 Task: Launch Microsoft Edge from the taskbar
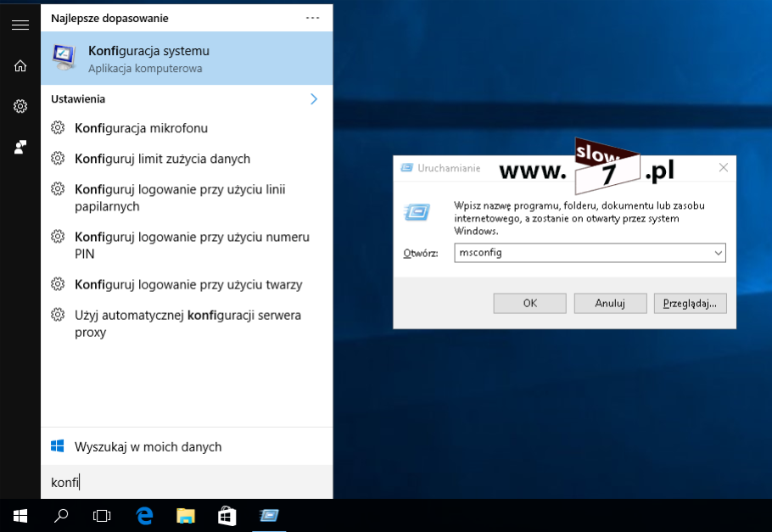(x=144, y=516)
